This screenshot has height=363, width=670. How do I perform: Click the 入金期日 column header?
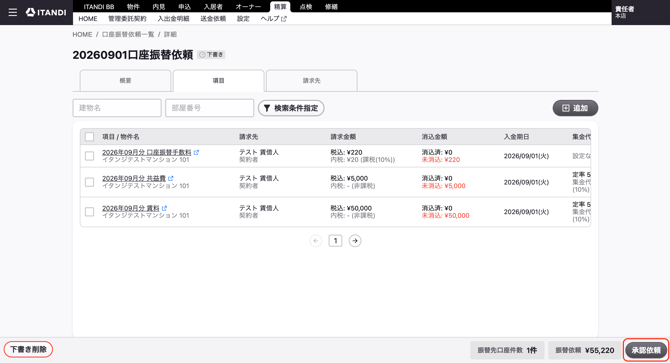click(x=516, y=137)
